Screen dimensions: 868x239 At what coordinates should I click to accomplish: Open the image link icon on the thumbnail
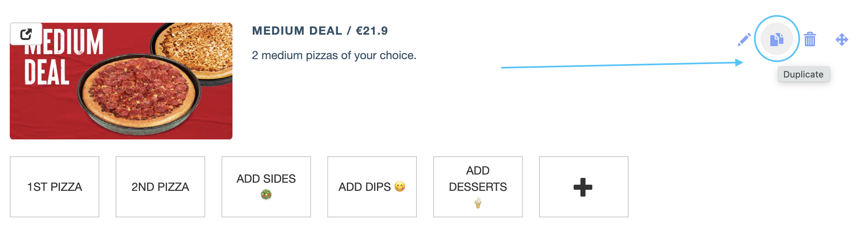[26, 34]
